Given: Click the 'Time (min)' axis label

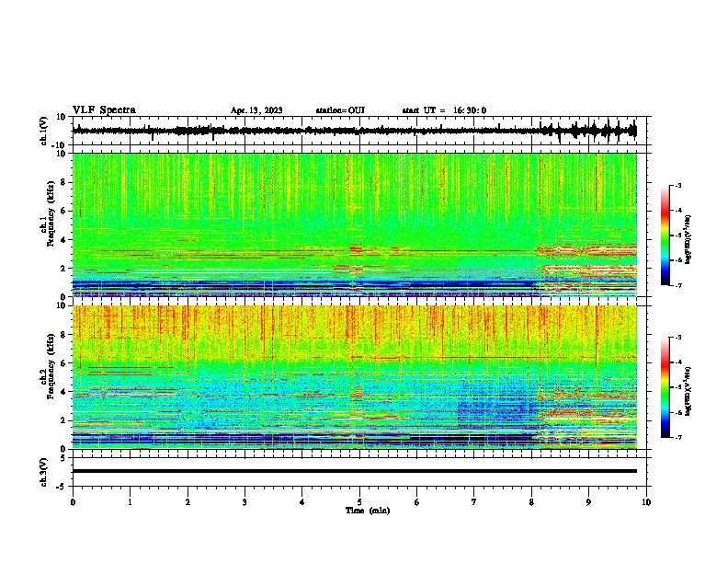Looking at the screenshot, I should pyautogui.click(x=368, y=511).
